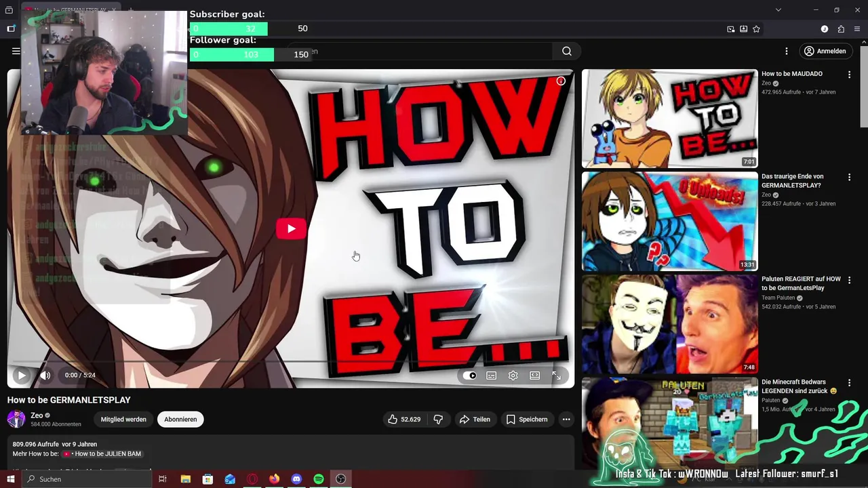Share the video via Teilen
The image size is (868, 488).
pos(475,420)
